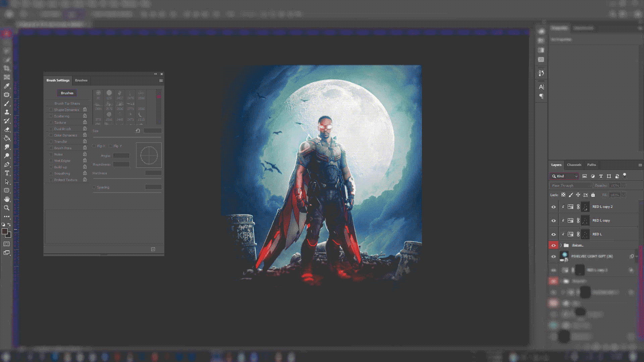The image size is (644, 362).
Task: Select the Zoom magnifier tool
Action: click(7, 208)
